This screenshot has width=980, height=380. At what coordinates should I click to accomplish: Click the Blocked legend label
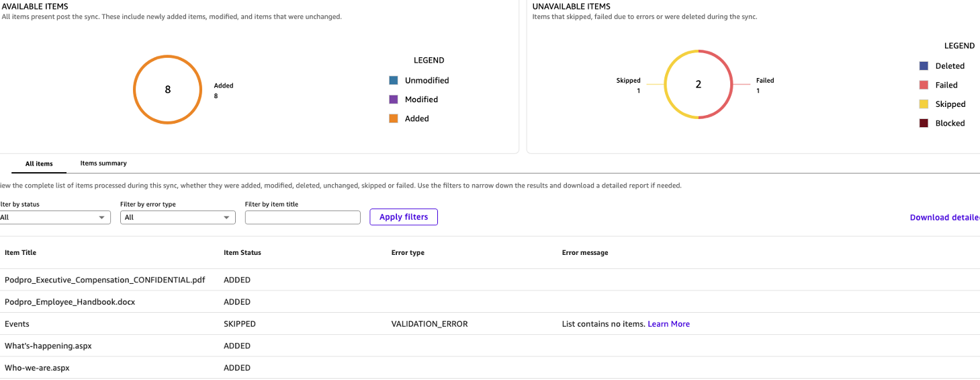[950, 123]
